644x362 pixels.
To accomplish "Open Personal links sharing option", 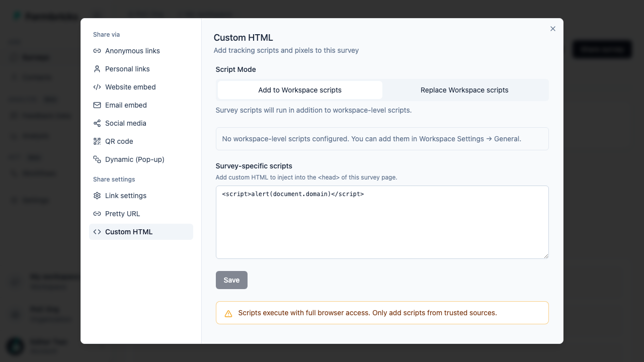I will [141, 69].
